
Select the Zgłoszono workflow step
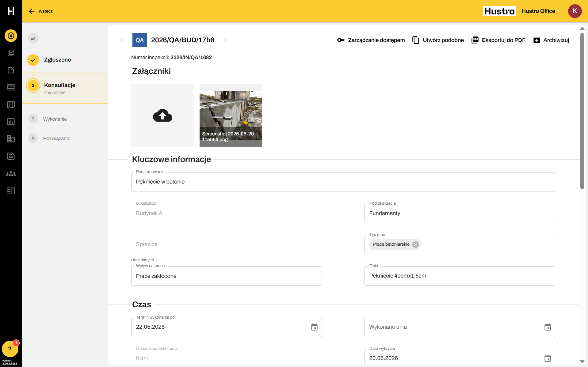point(58,60)
